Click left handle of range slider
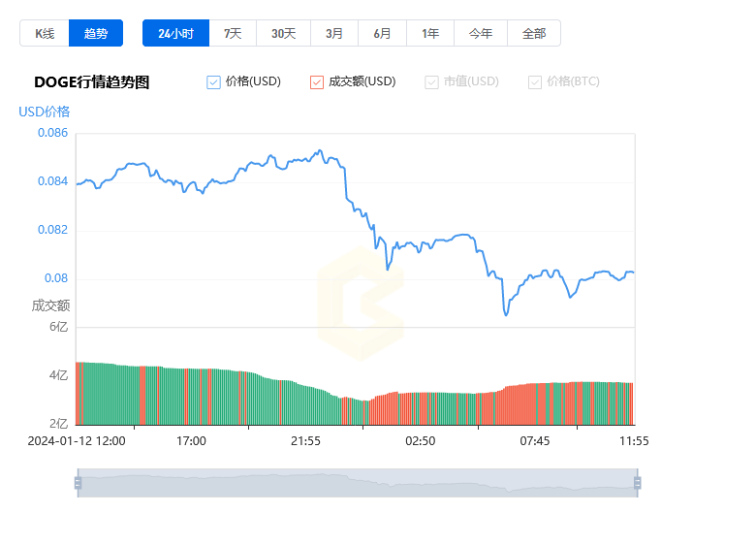 tap(78, 483)
